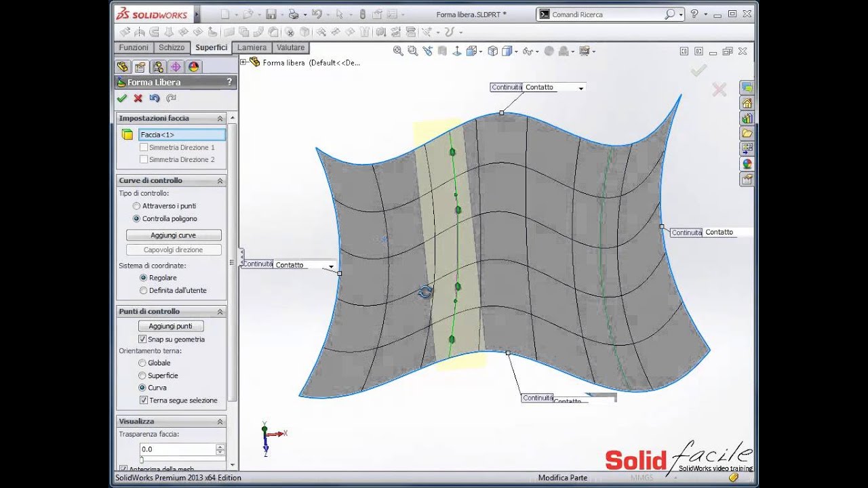Redo the Forma Libera change
The width and height of the screenshot is (868, 488).
(171, 98)
